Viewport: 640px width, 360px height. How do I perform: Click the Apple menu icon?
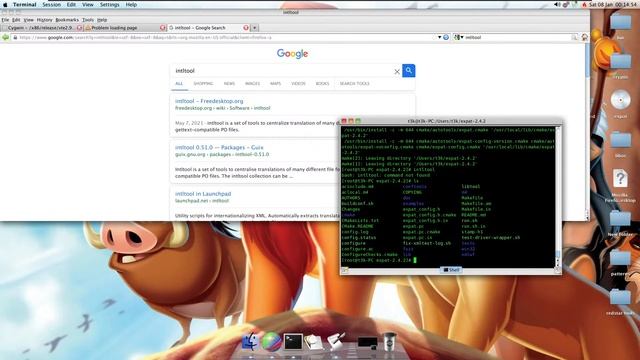[5, 4]
